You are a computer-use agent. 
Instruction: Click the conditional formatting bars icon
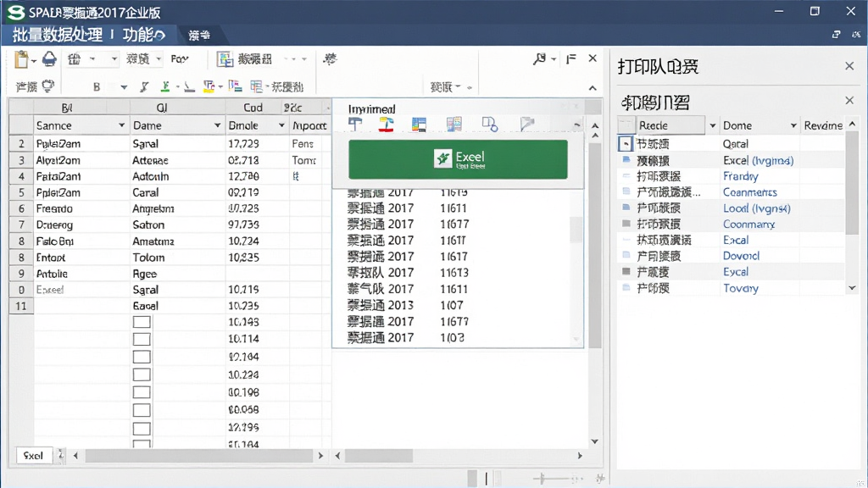point(236,86)
